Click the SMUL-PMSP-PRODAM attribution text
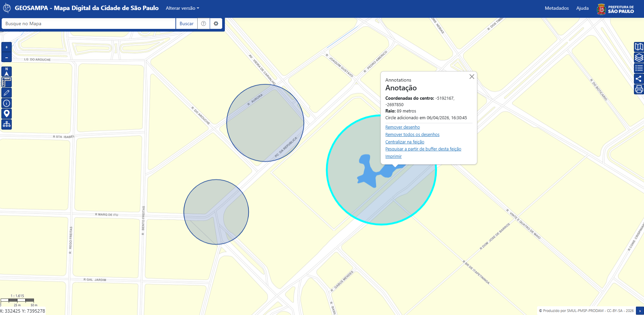The height and width of the screenshot is (315, 644). pyautogui.click(x=586, y=311)
